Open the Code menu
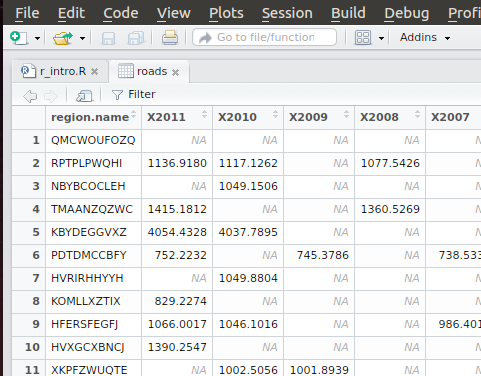 point(121,13)
